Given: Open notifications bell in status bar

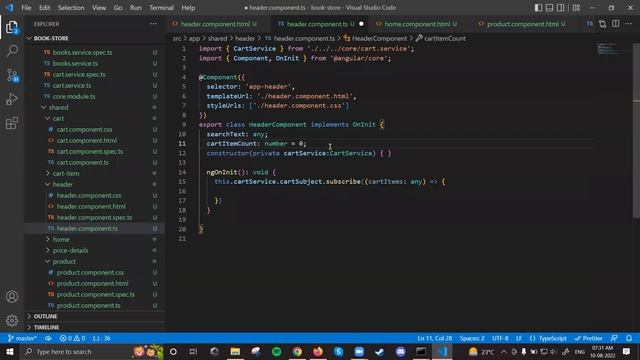Looking at the screenshot, I should [629, 338].
